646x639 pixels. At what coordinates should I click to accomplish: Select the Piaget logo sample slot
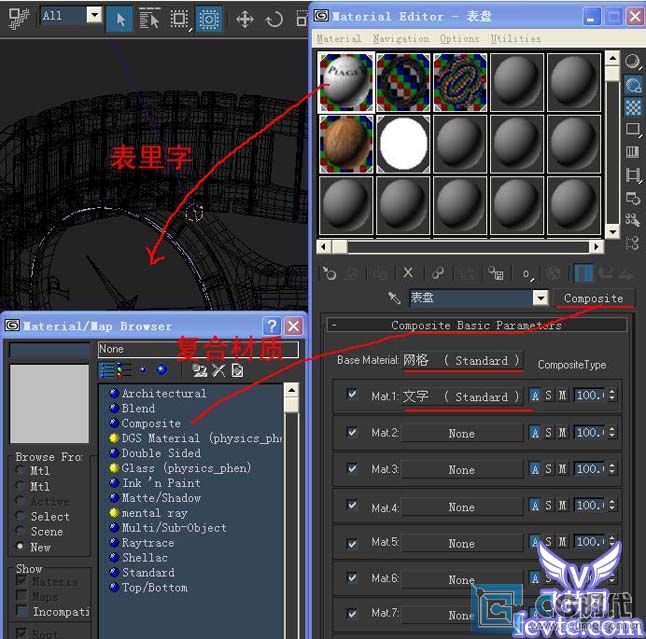pyautogui.click(x=346, y=82)
